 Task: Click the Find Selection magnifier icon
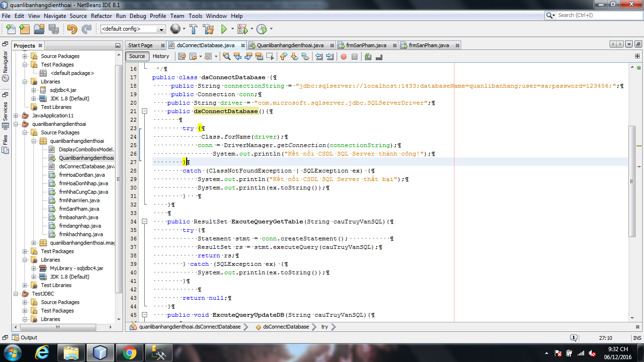click(x=227, y=57)
